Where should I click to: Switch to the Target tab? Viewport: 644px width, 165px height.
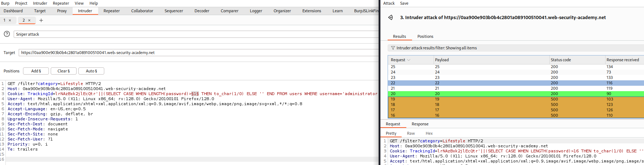point(40,11)
